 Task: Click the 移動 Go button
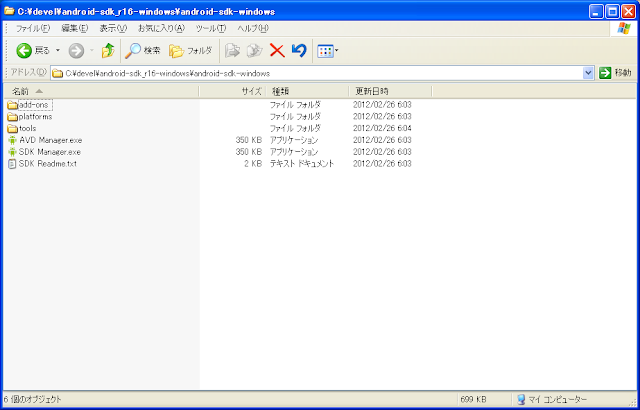[616, 73]
